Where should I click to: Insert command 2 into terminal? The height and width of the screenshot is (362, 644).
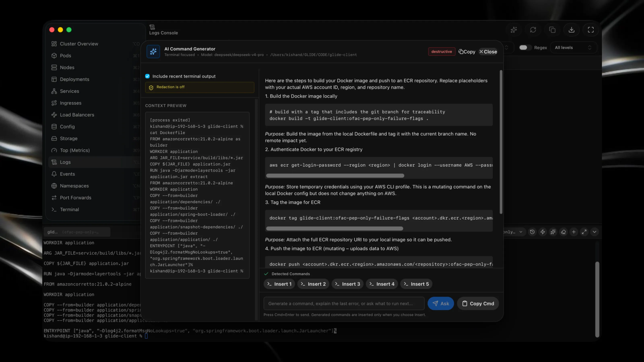313,284
